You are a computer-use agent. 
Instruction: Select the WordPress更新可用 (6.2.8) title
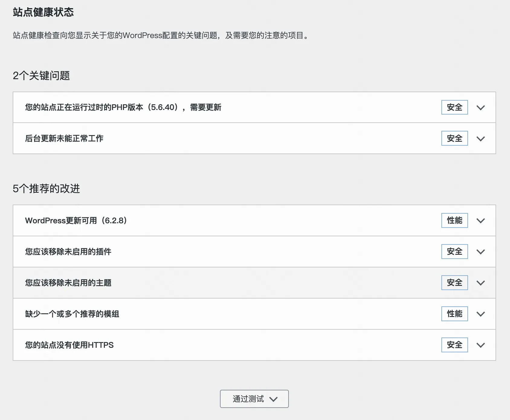76,221
